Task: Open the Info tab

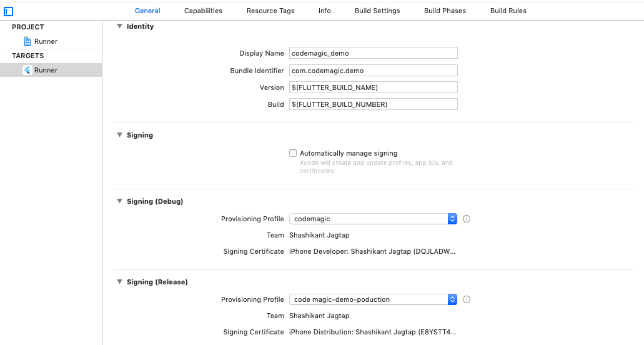Action: tap(324, 11)
